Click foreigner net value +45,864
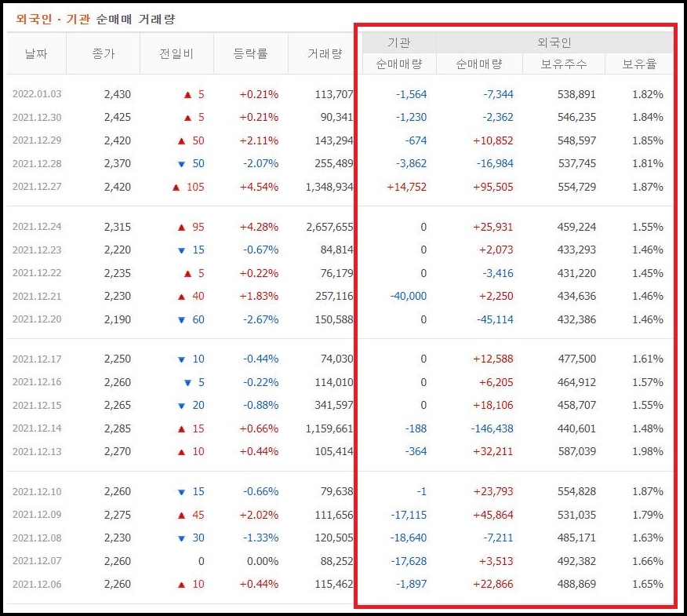The height and width of the screenshot is (616, 687). point(493,515)
